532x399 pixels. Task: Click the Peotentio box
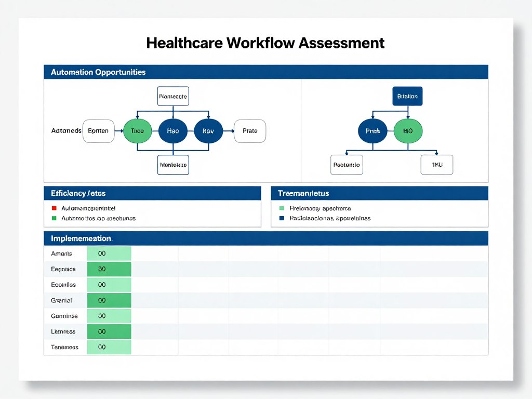[x=347, y=165]
